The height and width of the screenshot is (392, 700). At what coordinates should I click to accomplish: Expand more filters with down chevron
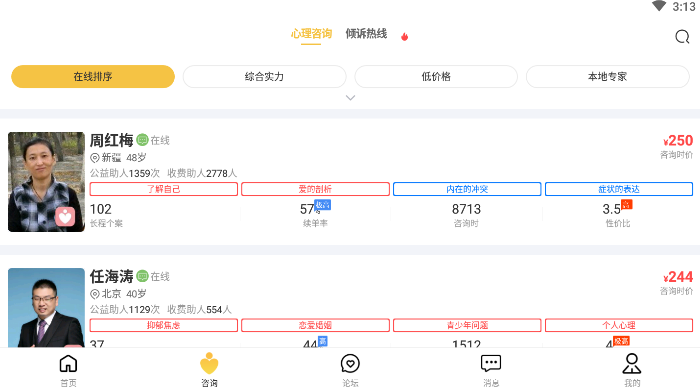350,98
